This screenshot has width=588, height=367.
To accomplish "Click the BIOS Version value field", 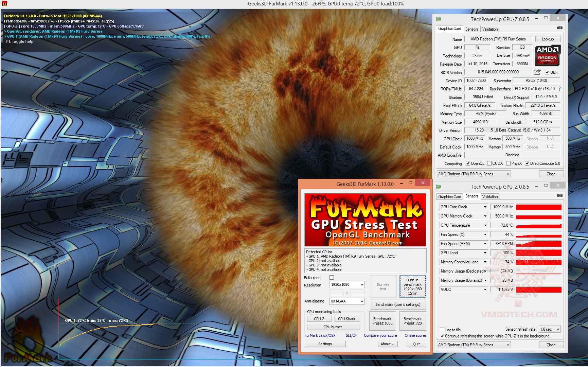I will pos(498,72).
